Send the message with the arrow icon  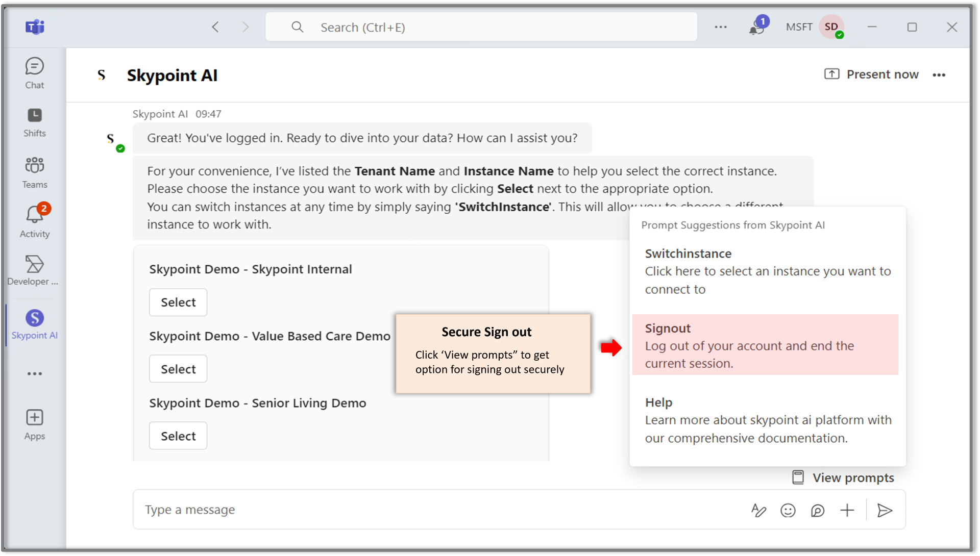pos(885,510)
